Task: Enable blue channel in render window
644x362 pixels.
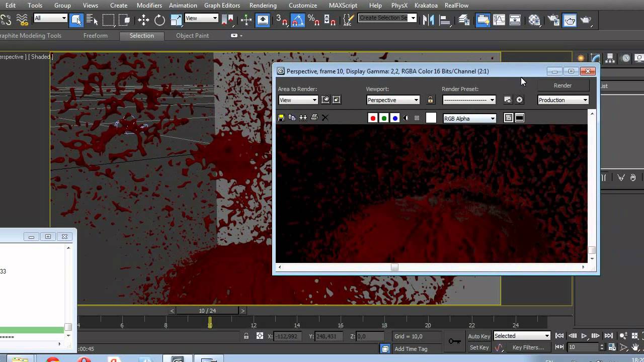Action: click(x=395, y=118)
